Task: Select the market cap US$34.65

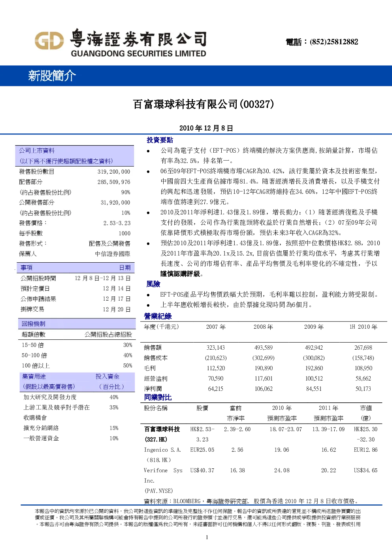Action: [x=366, y=470]
